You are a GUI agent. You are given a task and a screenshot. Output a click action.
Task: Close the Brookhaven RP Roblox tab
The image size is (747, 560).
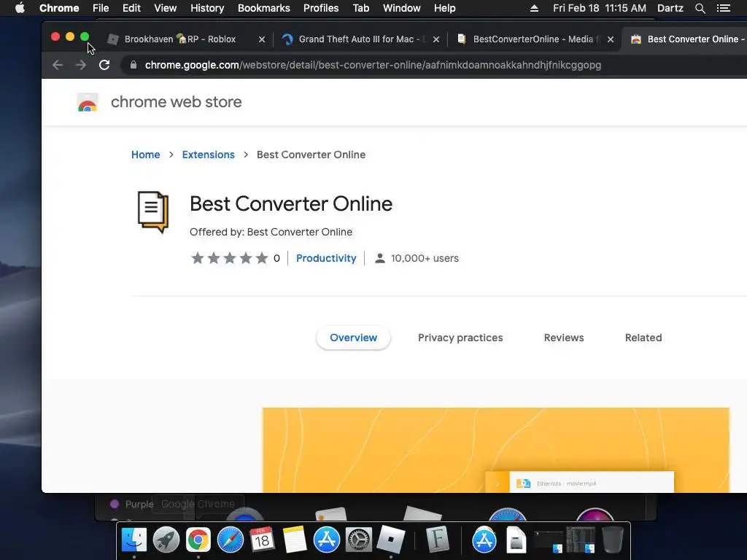click(262, 39)
